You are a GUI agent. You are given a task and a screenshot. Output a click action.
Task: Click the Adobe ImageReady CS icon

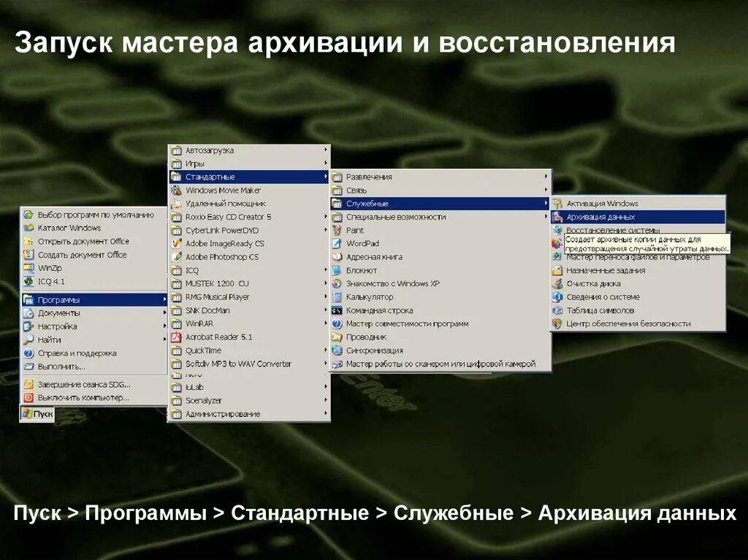point(177,244)
